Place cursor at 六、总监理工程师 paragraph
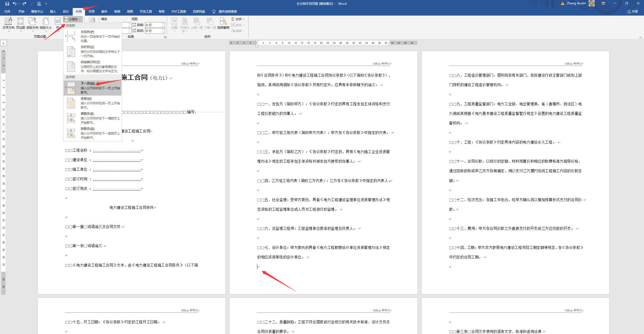Image resolution: width=644 pixels, height=334 pixels. 309,228
